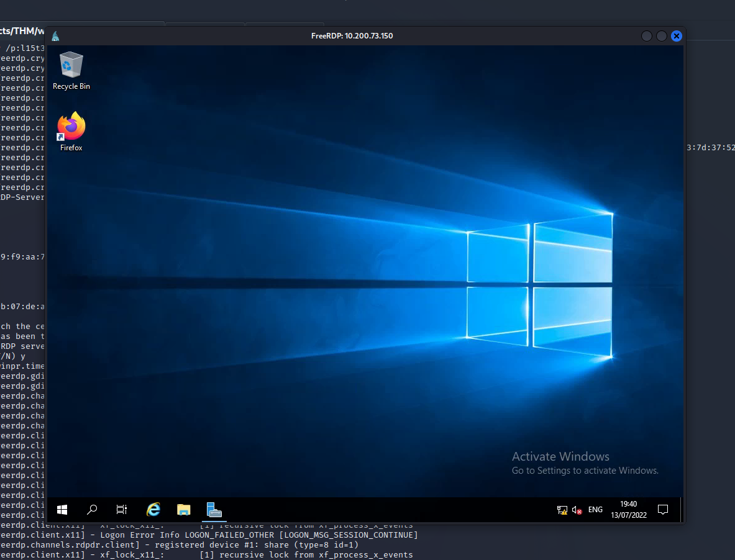Screen dimensions: 735x560
Task: Maximize the FreeRDP window
Action: tap(662, 36)
